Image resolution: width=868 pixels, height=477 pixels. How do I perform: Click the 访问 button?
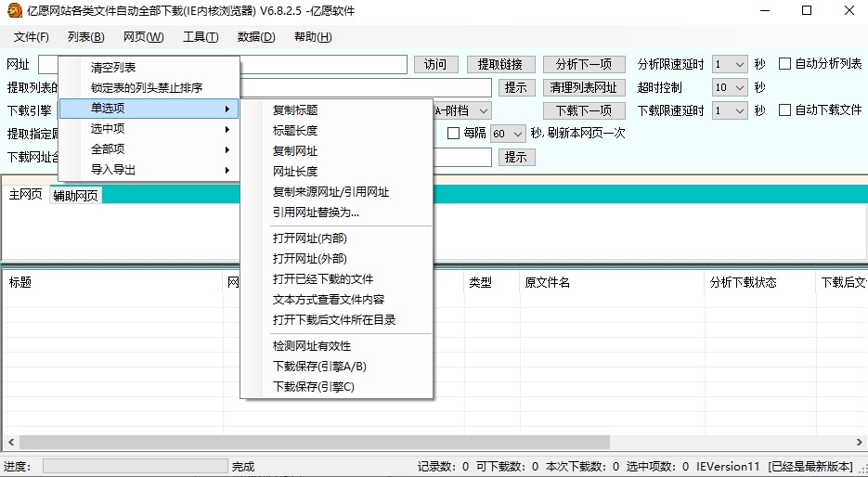pyautogui.click(x=436, y=65)
